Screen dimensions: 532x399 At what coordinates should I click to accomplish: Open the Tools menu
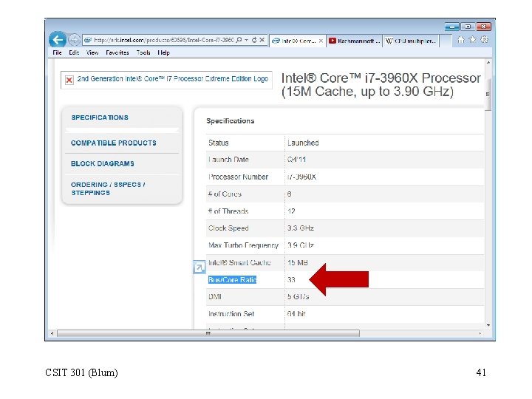[x=143, y=52]
